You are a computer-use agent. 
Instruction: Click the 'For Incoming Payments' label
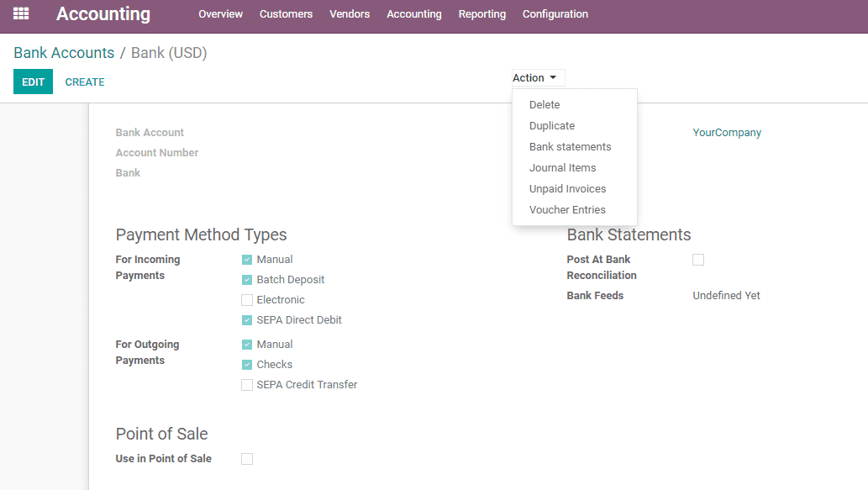click(x=148, y=267)
